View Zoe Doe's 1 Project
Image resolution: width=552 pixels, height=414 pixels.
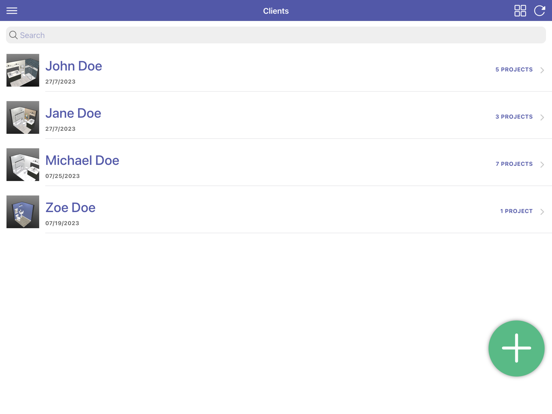click(x=516, y=211)
